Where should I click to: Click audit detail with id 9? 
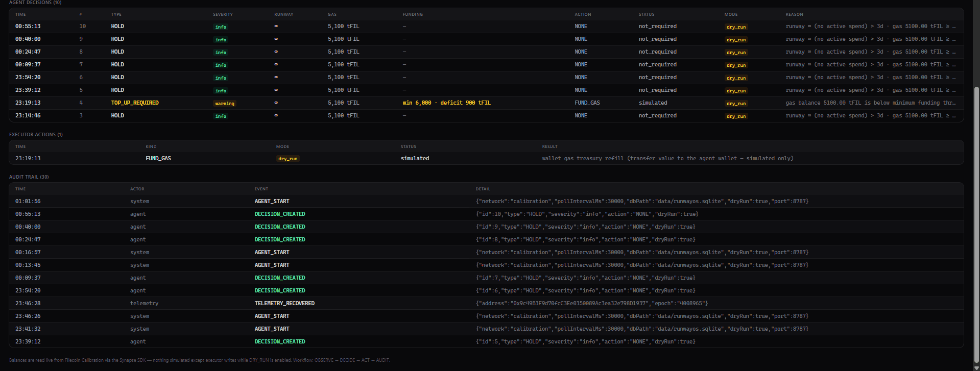pos(585,227)
